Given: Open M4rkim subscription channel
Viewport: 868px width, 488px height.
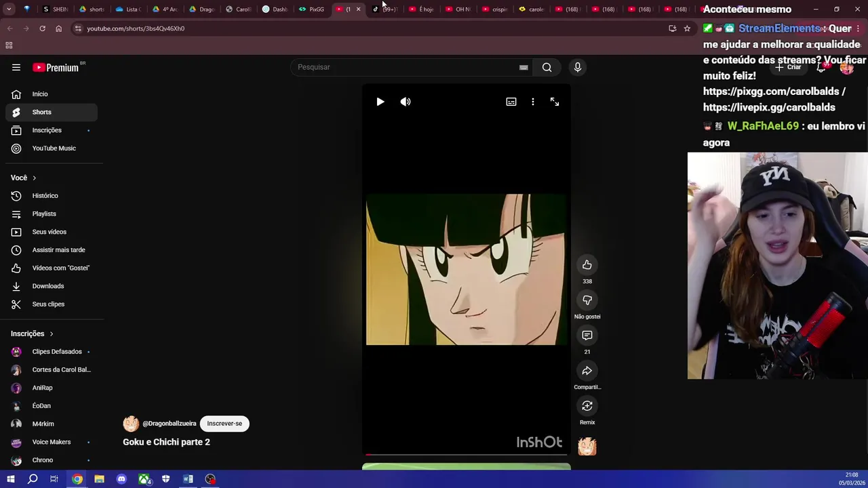Looking at the screenshot, I should click(x=52, y=424).
